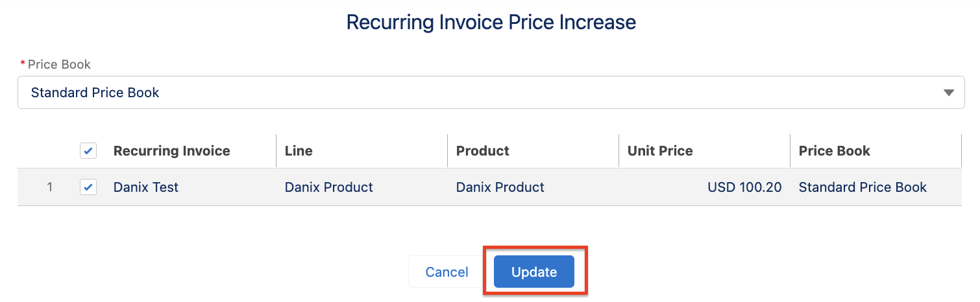
Task: Click Standard Price Book row cell
Action: pyautogui.click(x=863, y=187)
